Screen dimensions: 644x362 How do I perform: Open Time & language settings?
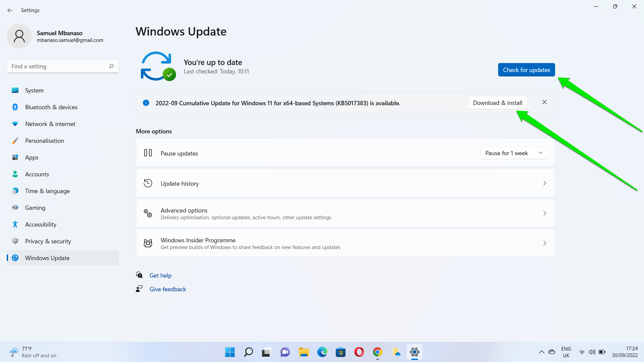pos(63,191)
